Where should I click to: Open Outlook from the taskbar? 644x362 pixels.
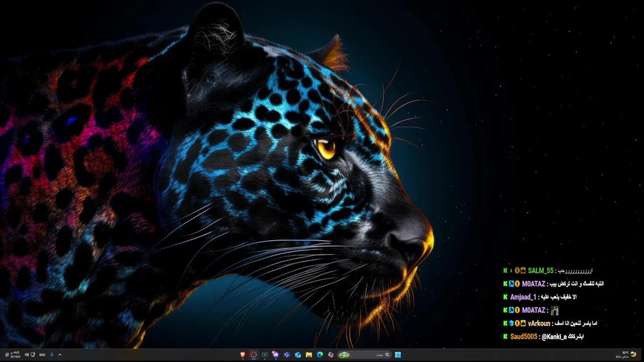tap(298, 354)
